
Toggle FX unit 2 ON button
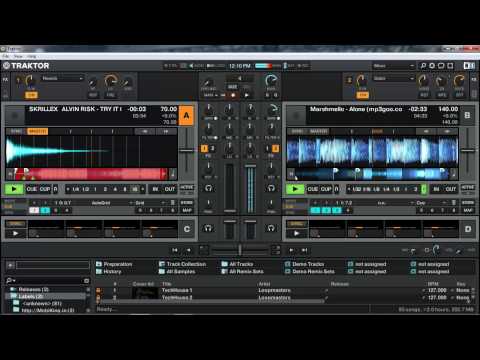coord(363,95)
